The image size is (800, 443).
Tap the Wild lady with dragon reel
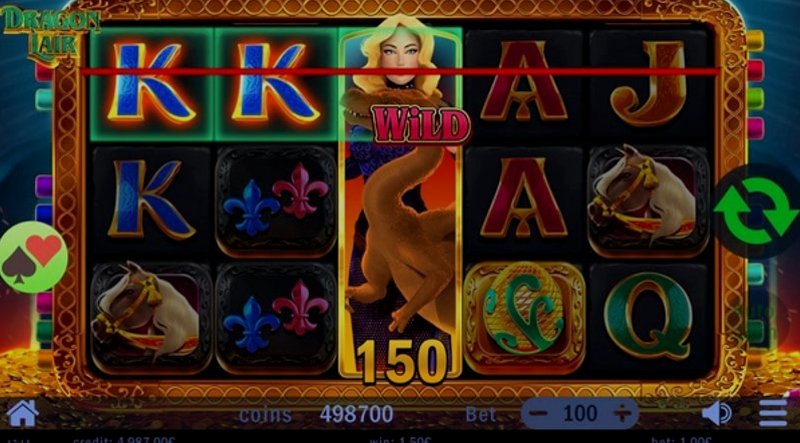click(401, 199)
